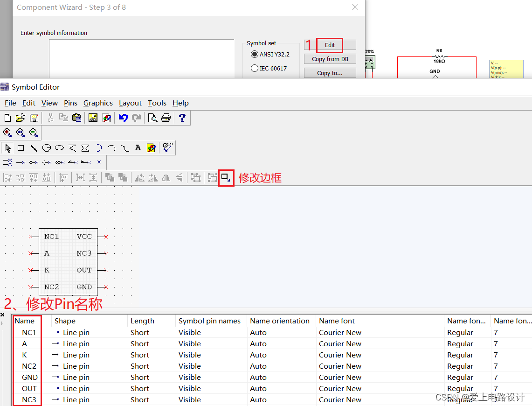532x406 pixels.
Task: Select the K pin name cell
Action: (x=24, y=355)
